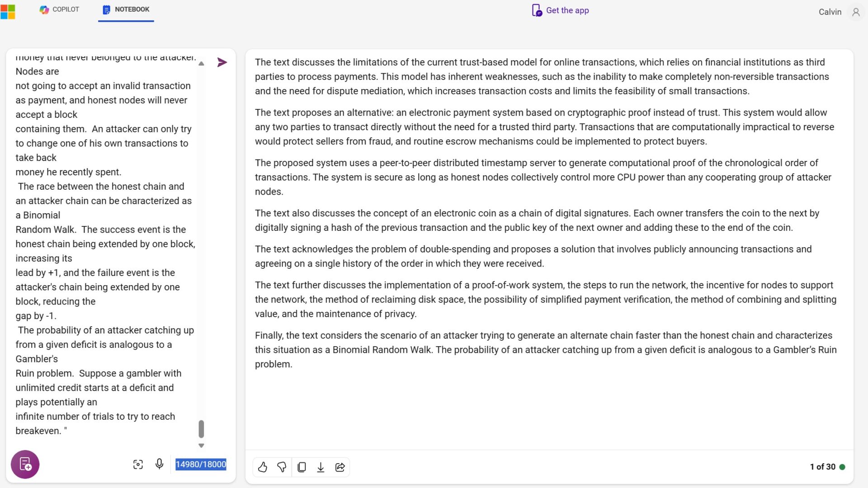Share the response
The width and height of the screenshot is (868, 488).
pyautogui.click(x=340, y=467)
